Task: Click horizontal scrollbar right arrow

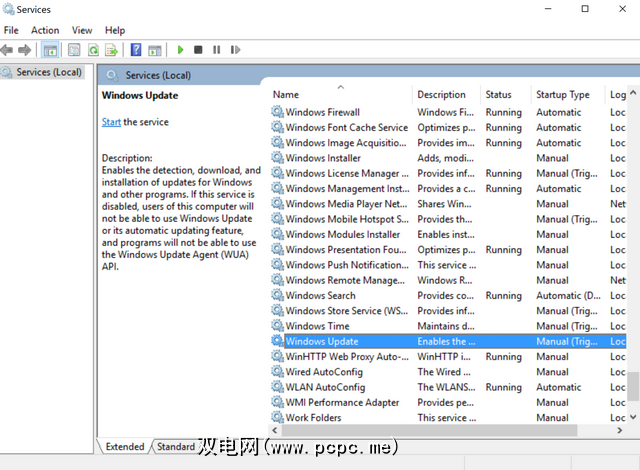Action: pos(620,430)
